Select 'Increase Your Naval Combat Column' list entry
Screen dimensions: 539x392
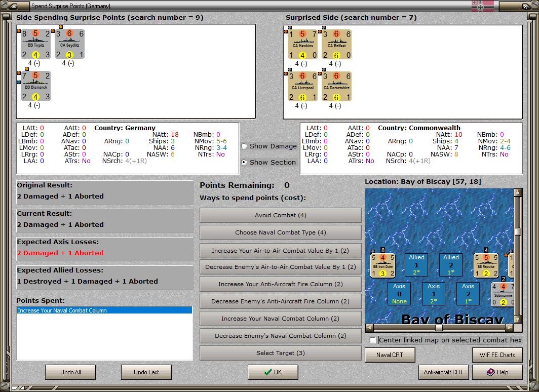(104, 310)
